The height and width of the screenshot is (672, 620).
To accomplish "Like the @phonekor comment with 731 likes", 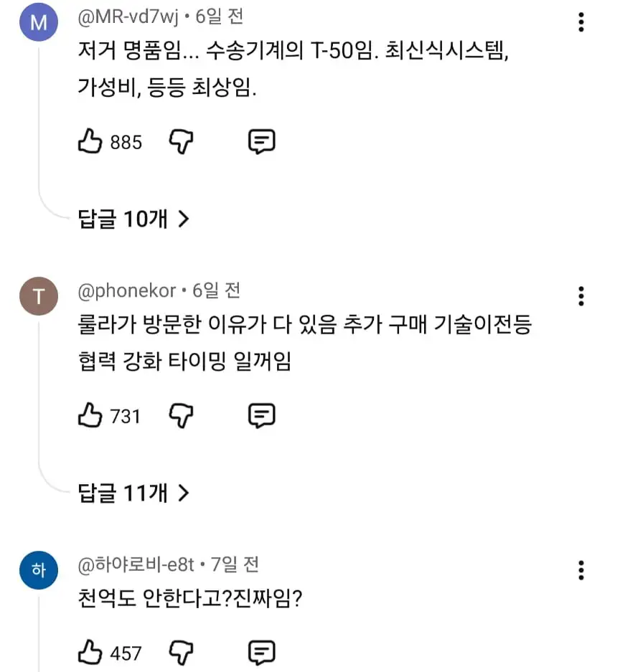I will point(90,415).
